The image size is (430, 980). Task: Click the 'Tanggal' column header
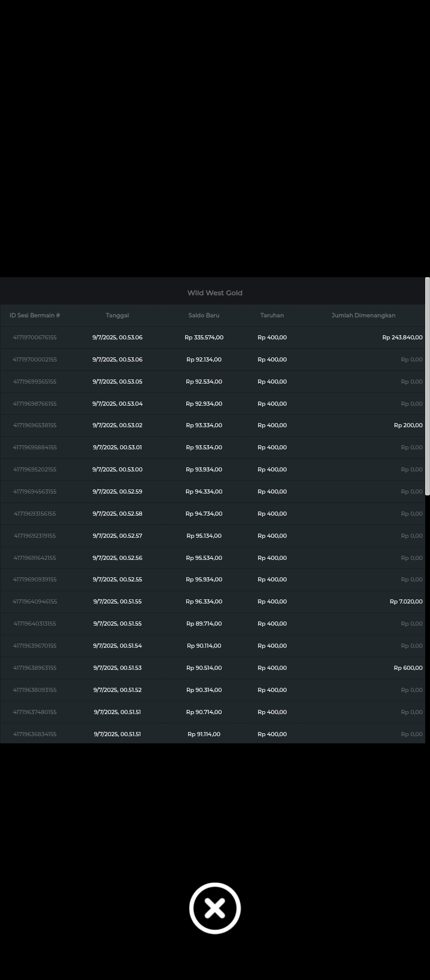117,316
